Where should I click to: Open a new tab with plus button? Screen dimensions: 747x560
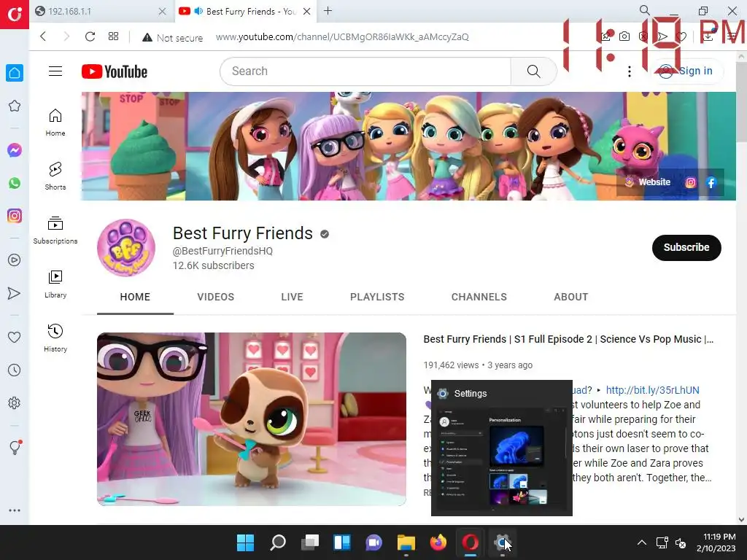pos(328,11)
